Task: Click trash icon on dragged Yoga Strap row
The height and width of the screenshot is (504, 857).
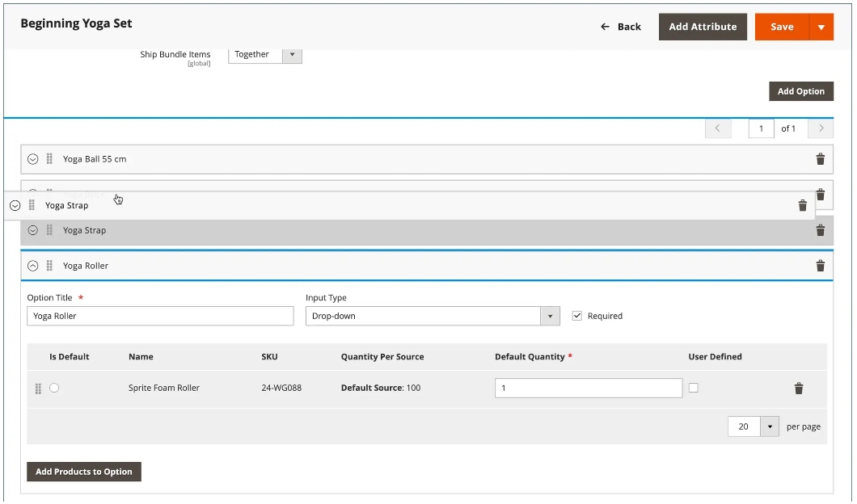Action: (x=802, y=205)
